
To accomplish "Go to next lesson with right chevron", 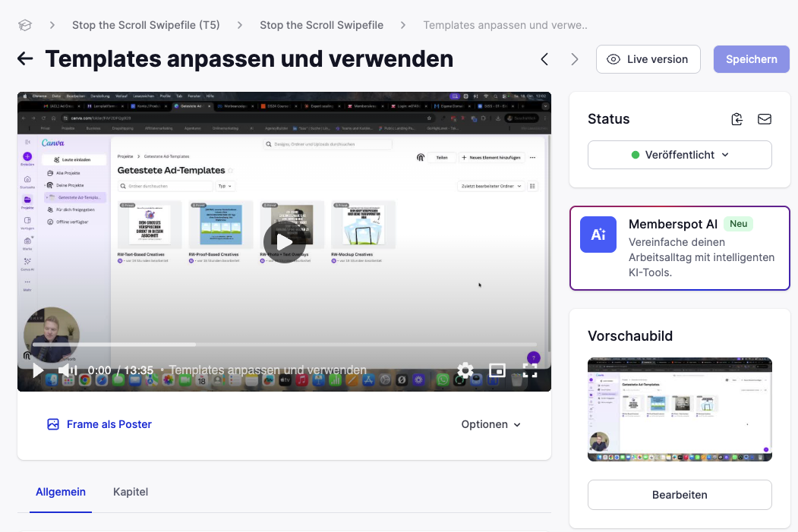I will pyautogui.click(x=575, y=59).
